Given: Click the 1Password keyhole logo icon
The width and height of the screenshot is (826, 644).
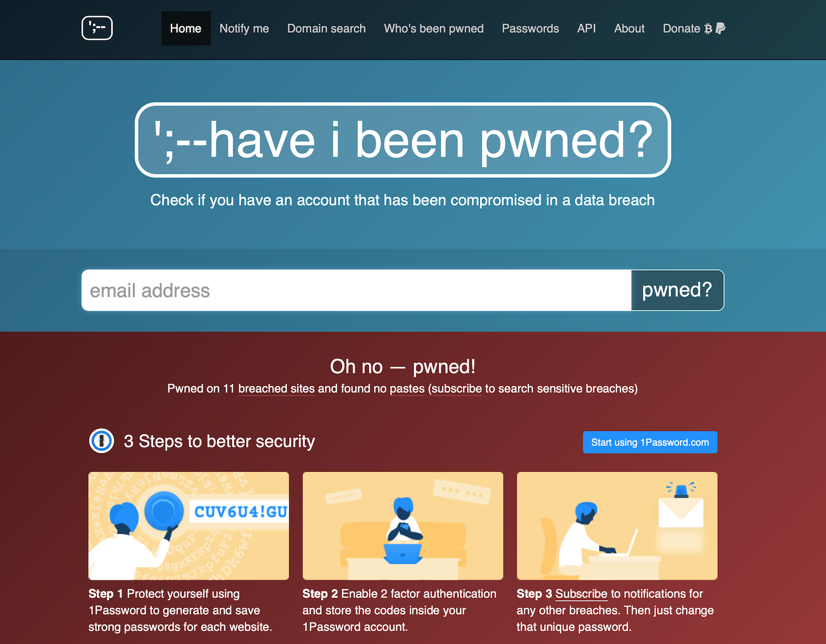Looking at the screenshot, I should [102, 441].
